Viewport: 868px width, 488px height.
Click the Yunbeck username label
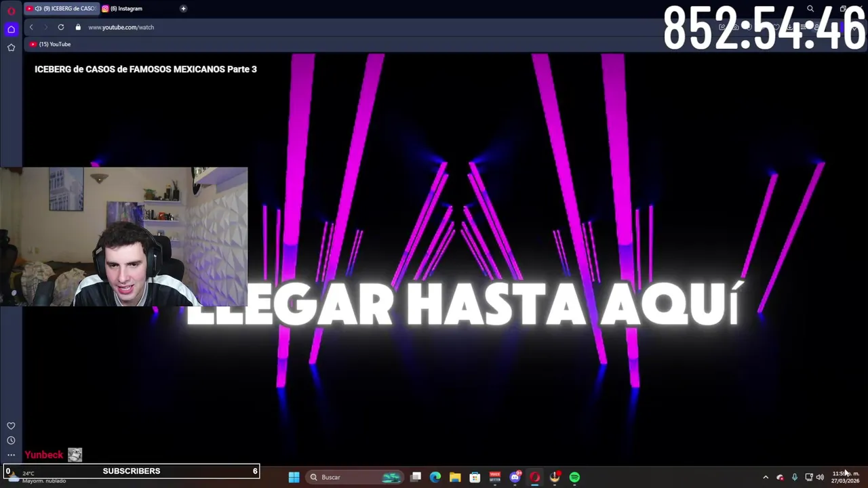[43, 455]
